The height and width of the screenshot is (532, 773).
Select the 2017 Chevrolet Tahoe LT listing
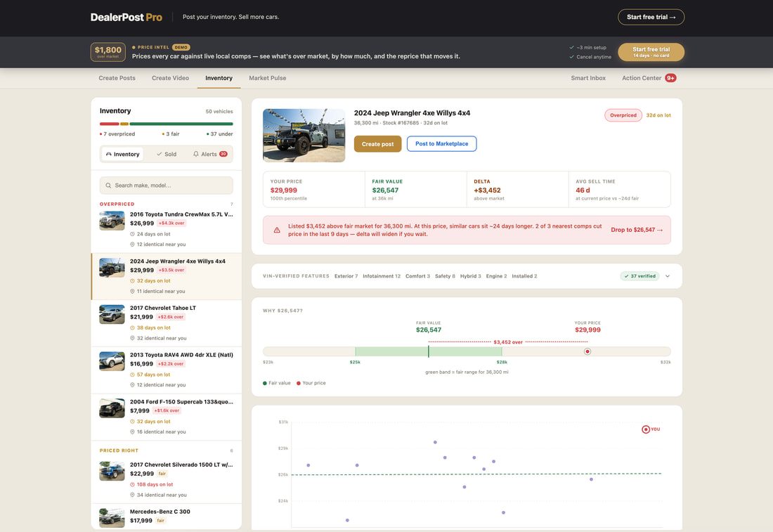[x=166, y=323]
